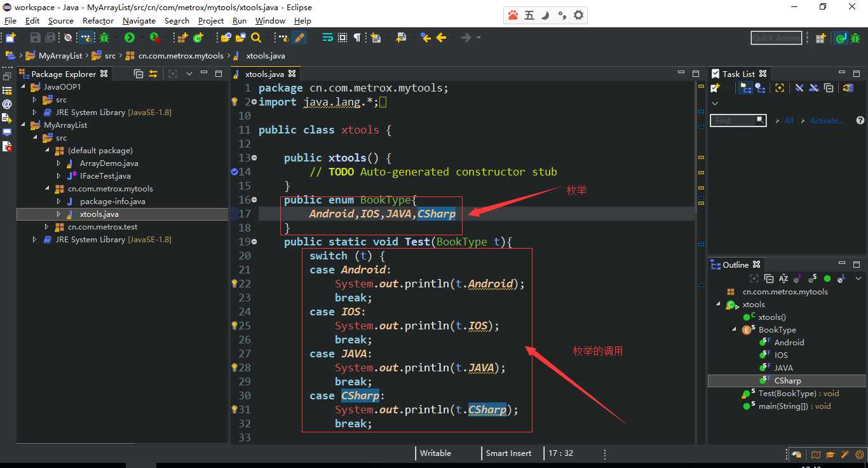Open the Outline view menu chevron
868x468 pixels.
pyautogui.click(x=858, y=279)
